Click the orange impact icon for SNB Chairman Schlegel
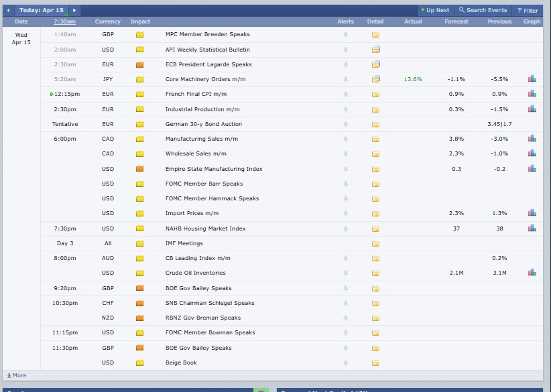Image resolution: width=551 pixels, height=392 pixels. [139, 303]
